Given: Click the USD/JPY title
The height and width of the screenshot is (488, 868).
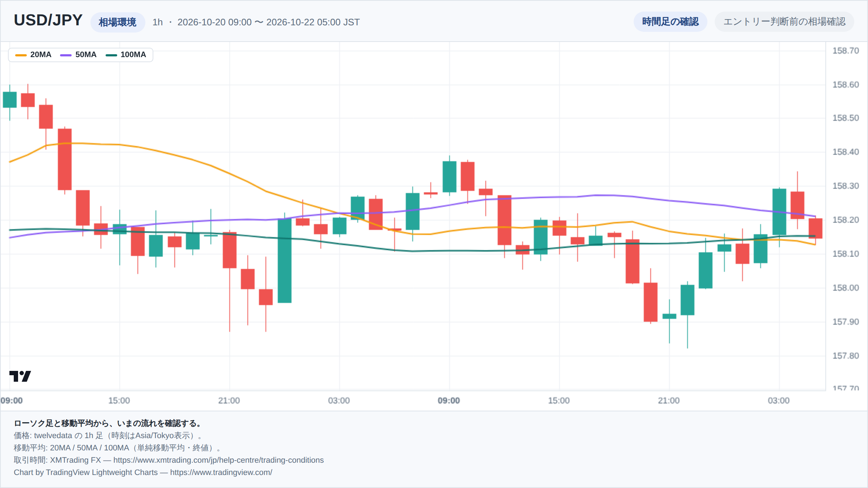Looking at the screenshot, I should (x=48, y=20).
